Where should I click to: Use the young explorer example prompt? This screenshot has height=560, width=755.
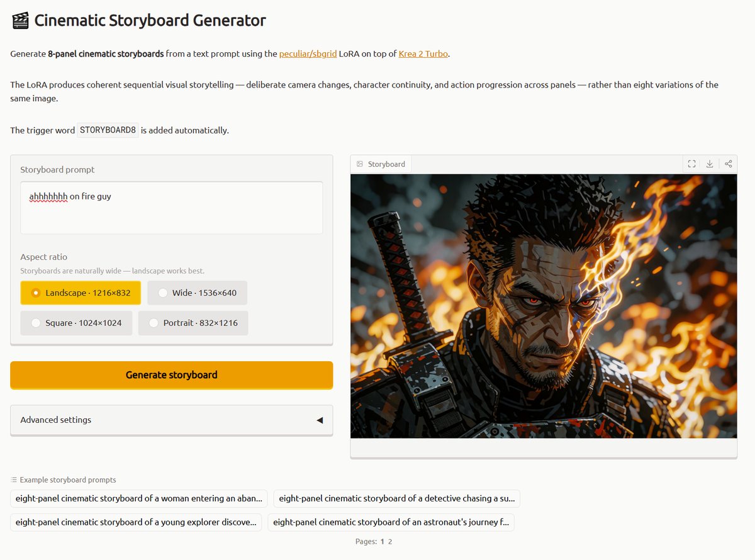click(136, 522)
